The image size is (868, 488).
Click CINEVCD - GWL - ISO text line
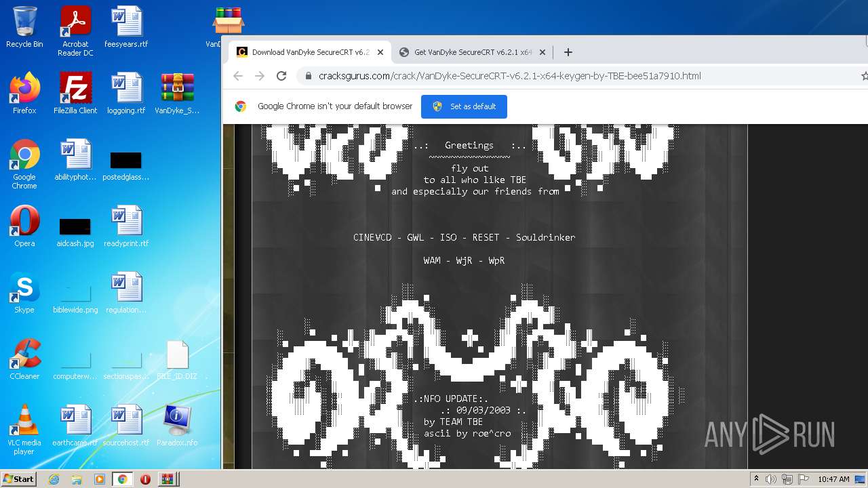pos(464,237)
